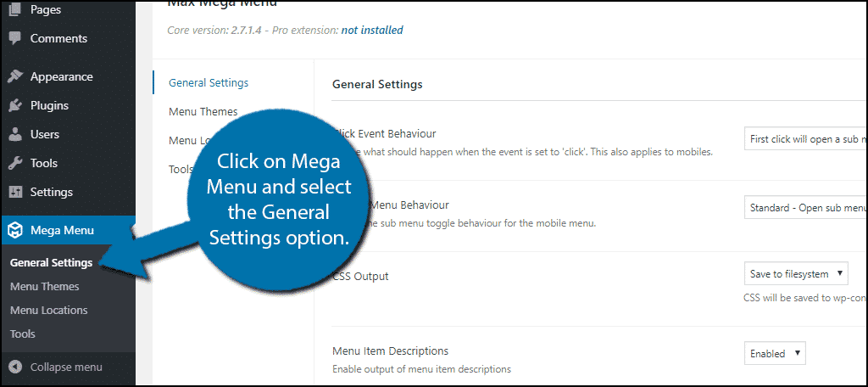Click the Tools wrench icon
This screenshot has height=387, width=868.
(15, 163)
